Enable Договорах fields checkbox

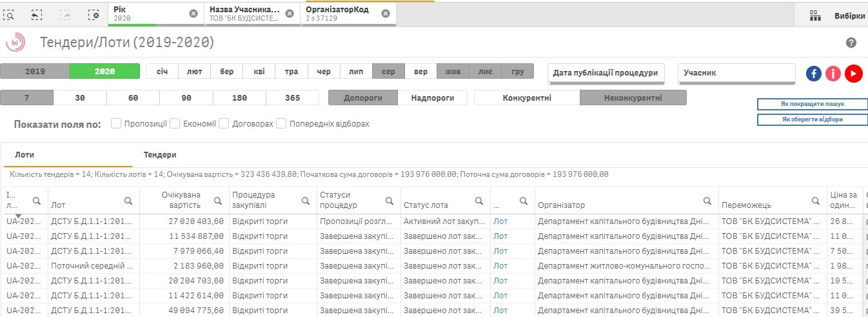[x=224, y=123]
